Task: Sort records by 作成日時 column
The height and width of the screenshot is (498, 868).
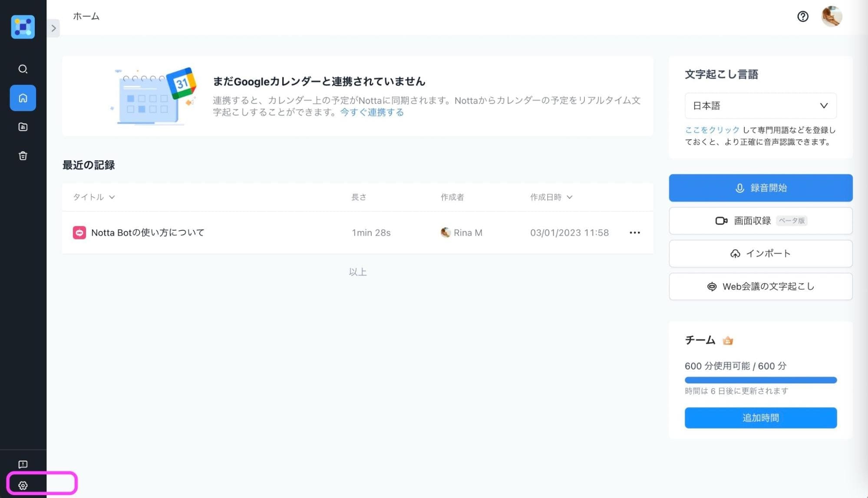Action: [551, 197]
